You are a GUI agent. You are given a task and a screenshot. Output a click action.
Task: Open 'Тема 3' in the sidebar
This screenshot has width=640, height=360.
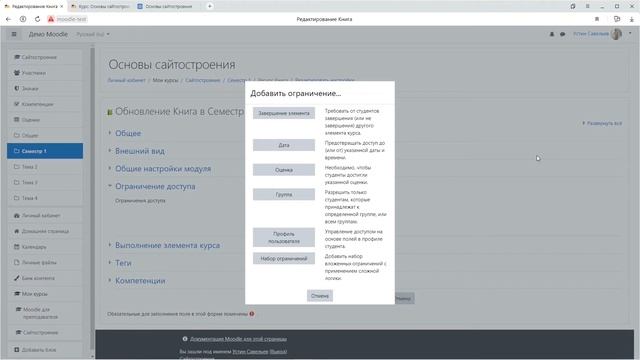(x=45, y=182)
